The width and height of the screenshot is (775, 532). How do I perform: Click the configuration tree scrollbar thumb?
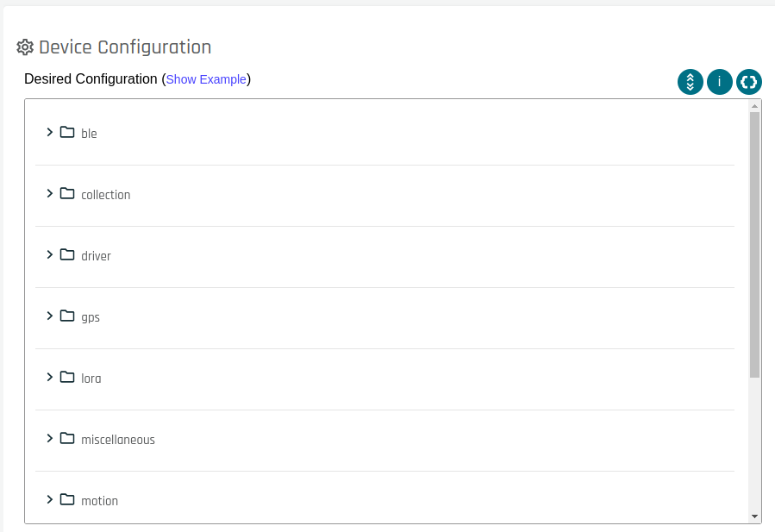[x=755, y=244]
